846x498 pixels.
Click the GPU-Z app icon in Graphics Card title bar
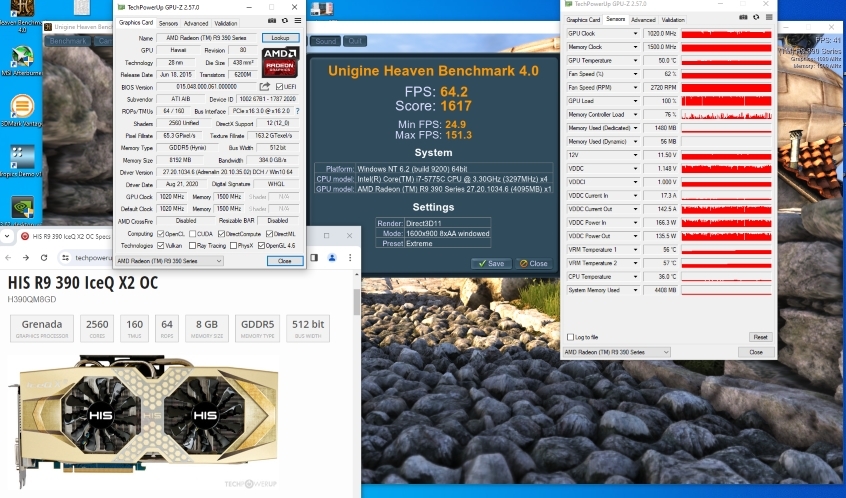point(121,7)
